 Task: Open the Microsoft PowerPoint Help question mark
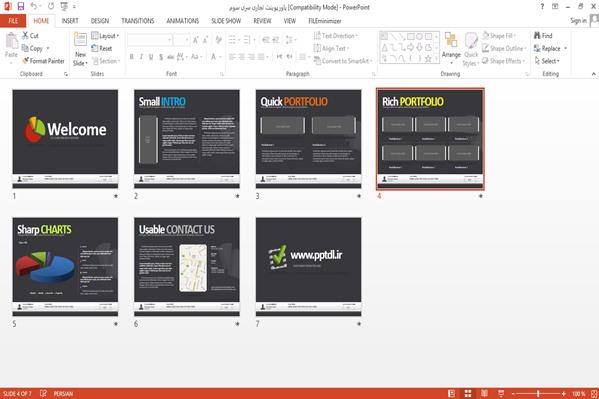[x=542, y=6]
